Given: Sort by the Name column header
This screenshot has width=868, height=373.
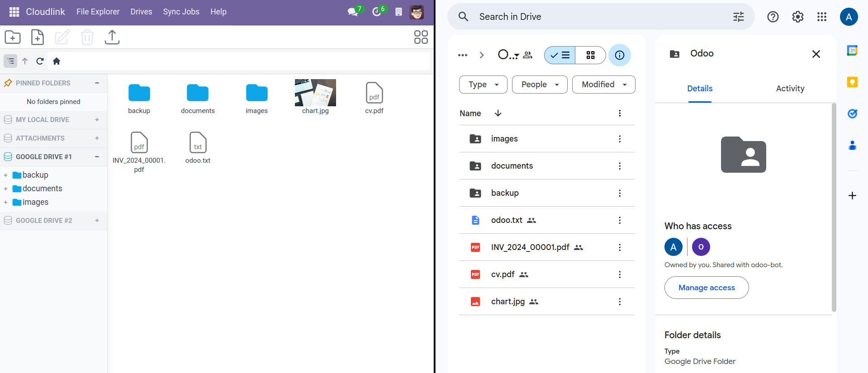Looking at the screenshot, I should point(470,113).
